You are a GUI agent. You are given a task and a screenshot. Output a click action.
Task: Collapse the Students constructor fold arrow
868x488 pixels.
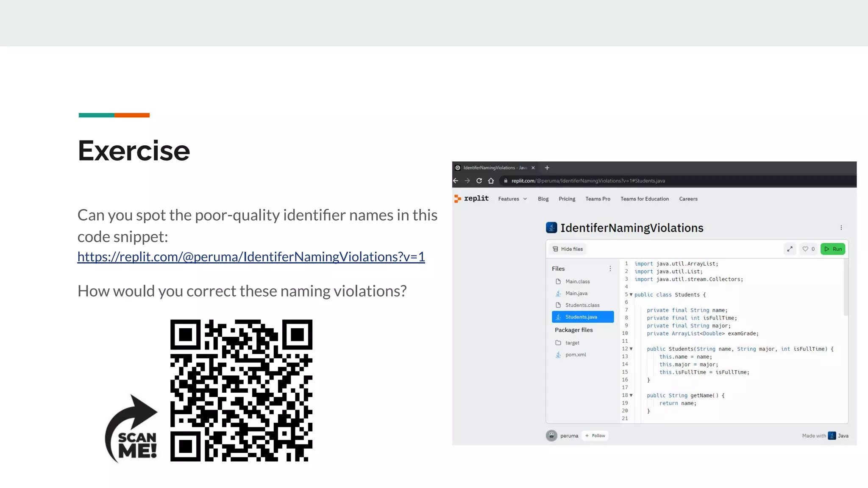coord(631,349)
